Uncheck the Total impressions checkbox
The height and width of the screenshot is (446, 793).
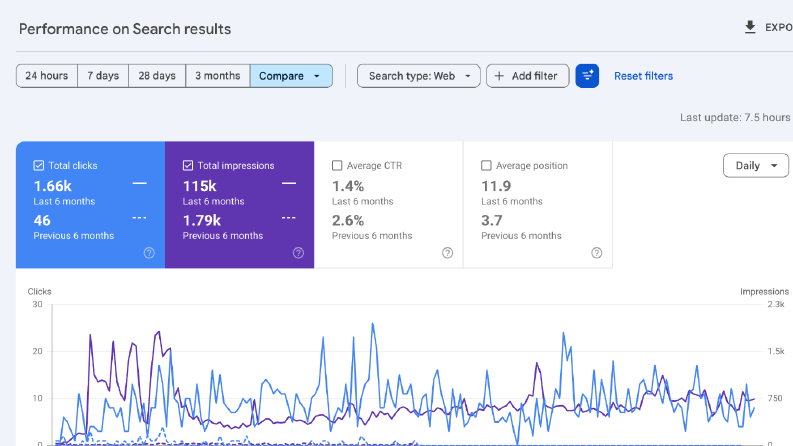point(188,165)
